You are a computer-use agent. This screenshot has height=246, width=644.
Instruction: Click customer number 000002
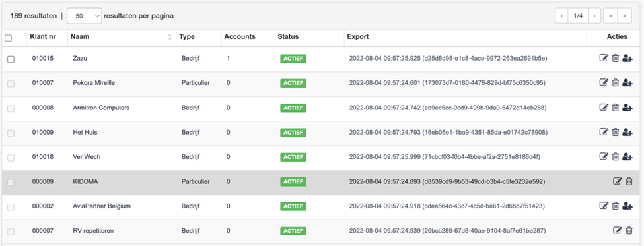click(43, 206)
